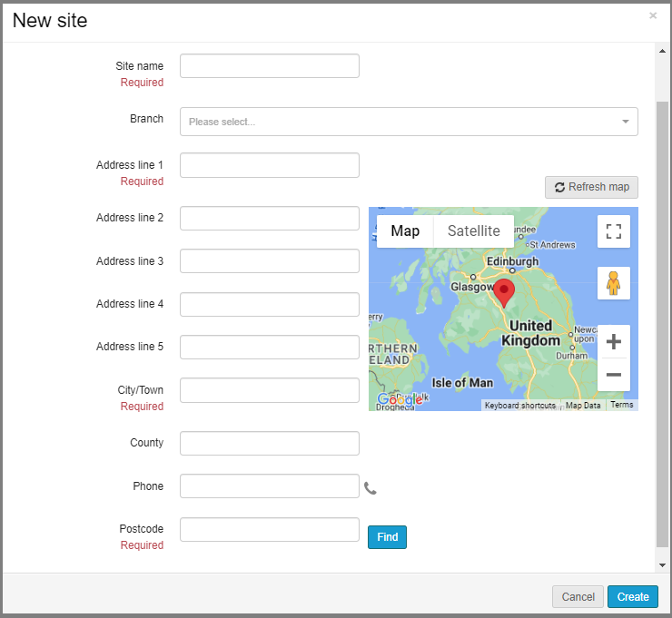Click United Kingdom label on the map

coord(530,333)
